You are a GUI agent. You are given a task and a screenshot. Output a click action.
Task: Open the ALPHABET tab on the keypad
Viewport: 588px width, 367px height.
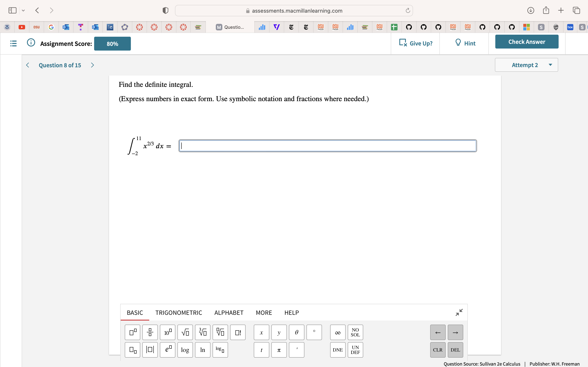229,313
